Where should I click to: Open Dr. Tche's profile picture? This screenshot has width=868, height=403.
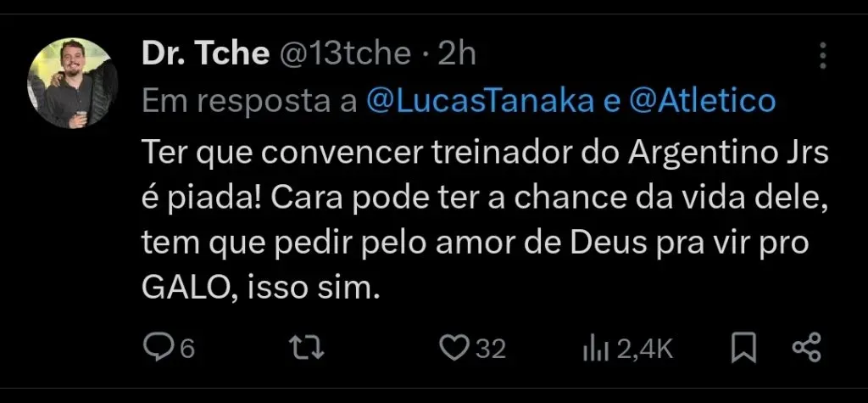[73, 83]
